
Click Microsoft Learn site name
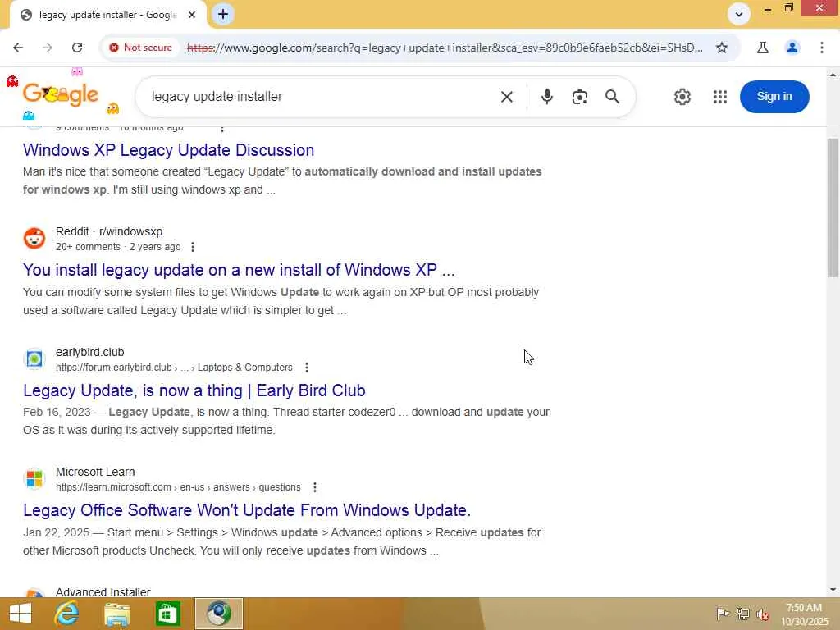coord(95,472)
